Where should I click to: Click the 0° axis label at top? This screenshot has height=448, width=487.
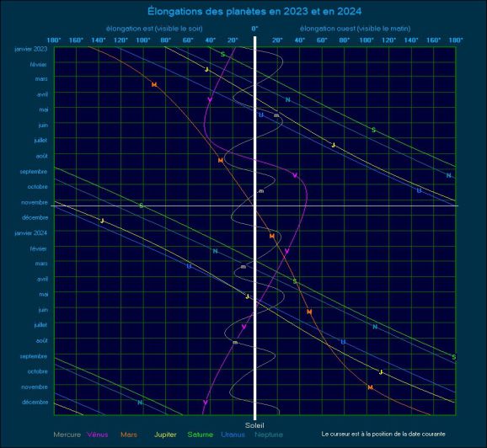click(x=254, y=29)
